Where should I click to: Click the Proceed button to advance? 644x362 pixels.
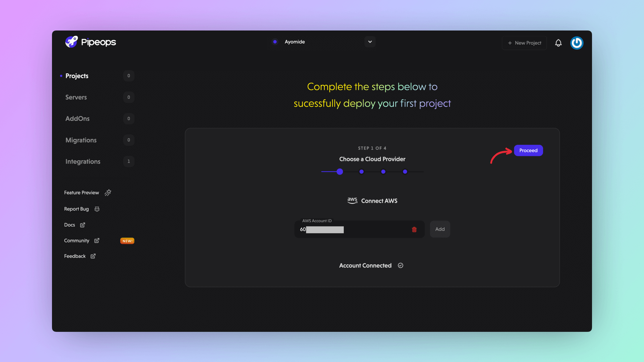click(528, 150)
